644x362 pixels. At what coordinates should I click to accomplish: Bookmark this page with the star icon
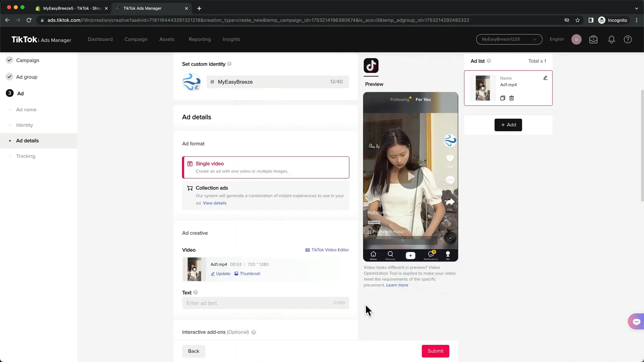[x=578, y=20]
